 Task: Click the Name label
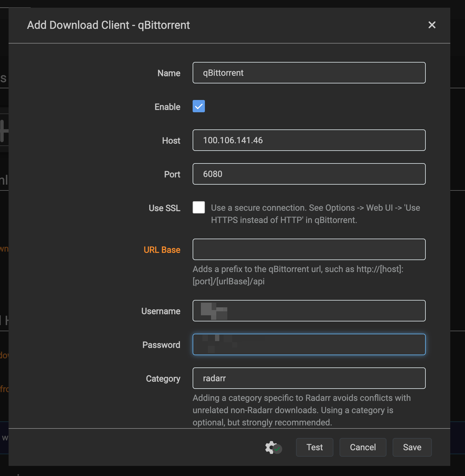pos(169,73)
